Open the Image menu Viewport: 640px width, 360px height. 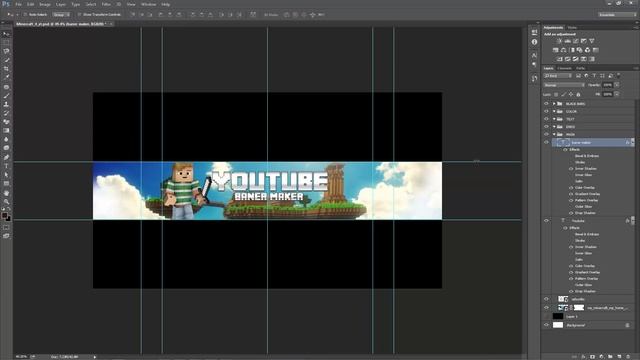coord(44,4)
